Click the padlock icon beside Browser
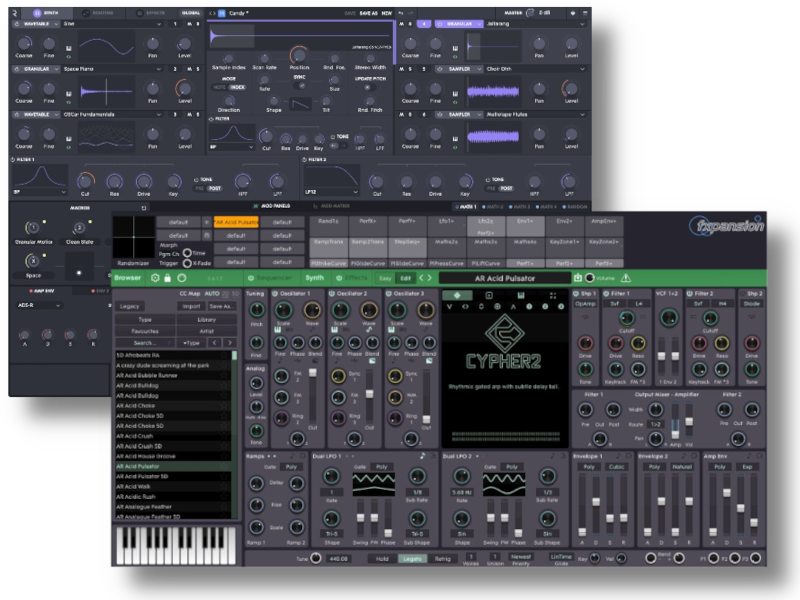This screenshot has height=600, width=800. 168,278
